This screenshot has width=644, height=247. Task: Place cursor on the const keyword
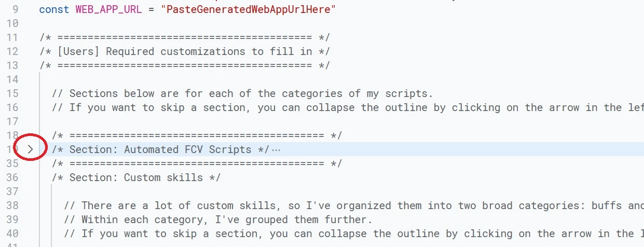click(54, 9)
